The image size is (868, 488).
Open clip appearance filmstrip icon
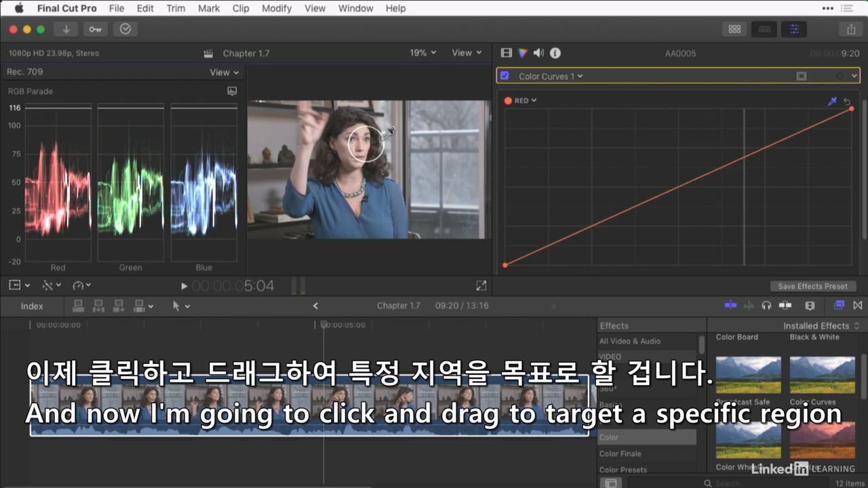point(810,306)
